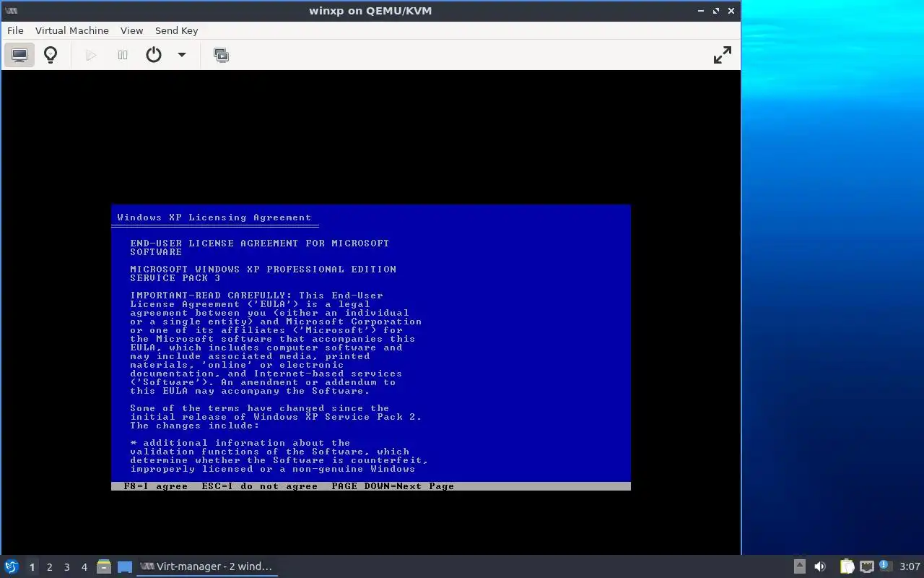Maximize the winxp QEMU/KVM window
Viewport: 924px width, 578px height.
coord(716,11)
